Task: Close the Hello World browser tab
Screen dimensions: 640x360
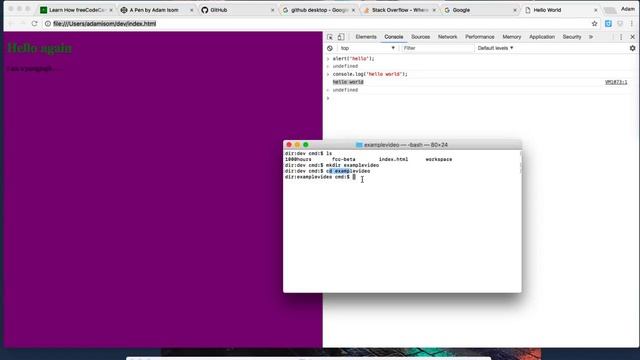Action: 596,10
